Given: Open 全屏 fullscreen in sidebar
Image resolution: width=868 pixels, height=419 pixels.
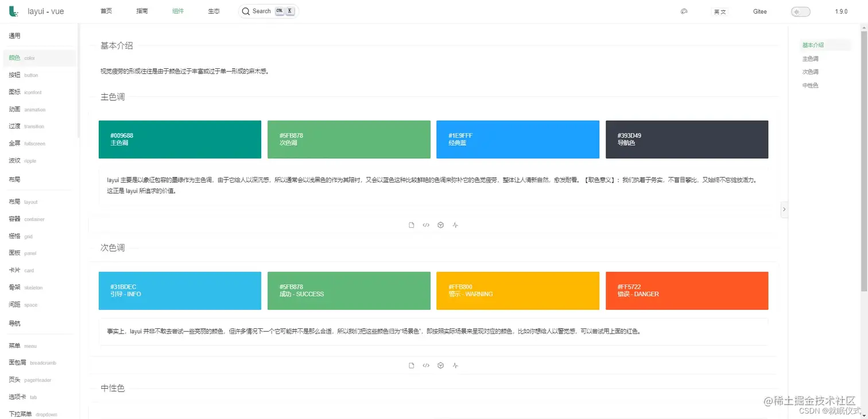Looking at the screenshot, I should [39, 143].
